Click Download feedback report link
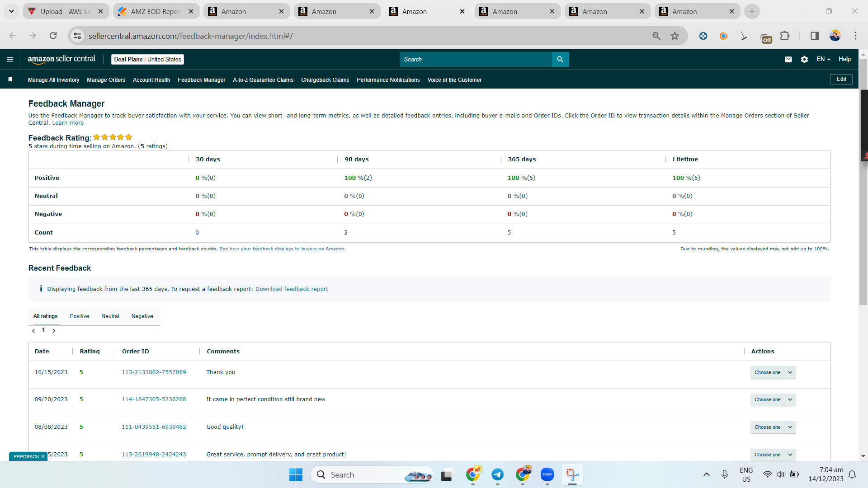Image resolution: width=868 pixels, height=488 pixels. pyautogui.click(x=292, y=289)
